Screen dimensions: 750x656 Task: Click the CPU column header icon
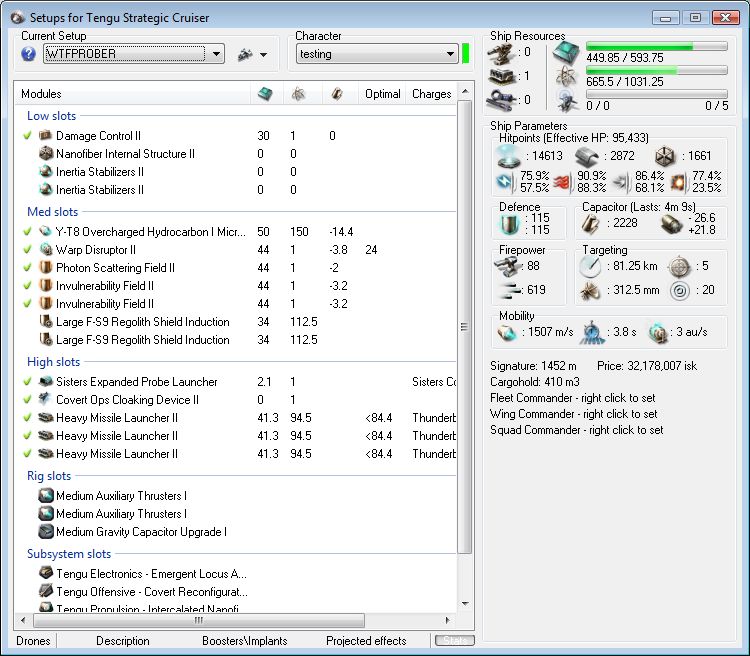coord(265,94)
